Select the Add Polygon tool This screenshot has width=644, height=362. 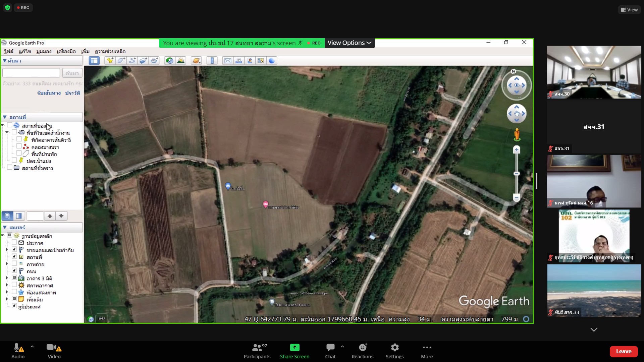[x=121, y=61]
